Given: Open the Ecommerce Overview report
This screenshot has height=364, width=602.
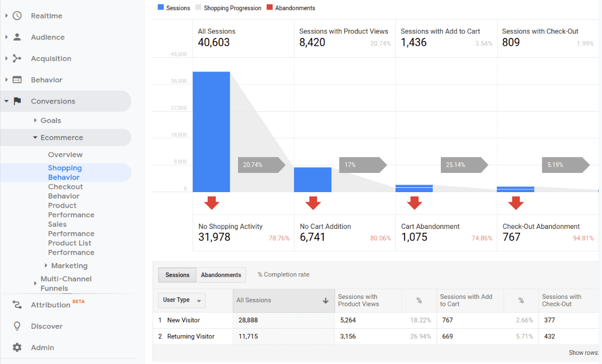Looking at the screenshot, I should pyautogui.click(x=65, y=155).
